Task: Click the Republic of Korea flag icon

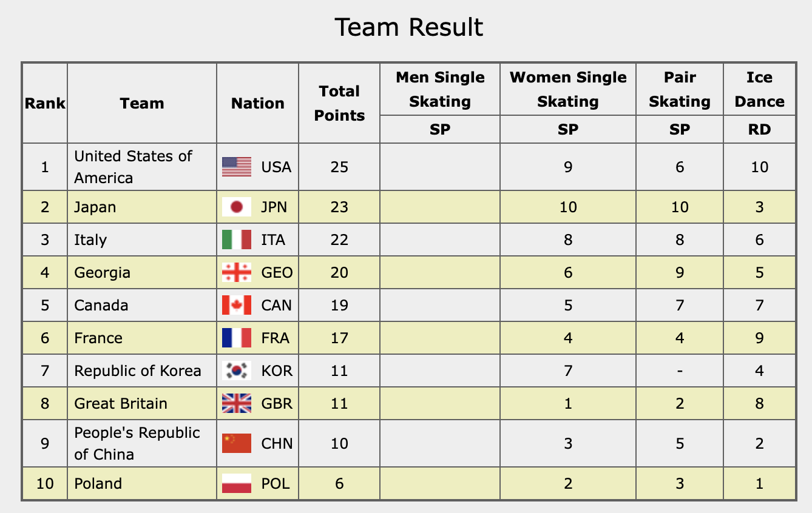Action: click(x=237, y=371)
